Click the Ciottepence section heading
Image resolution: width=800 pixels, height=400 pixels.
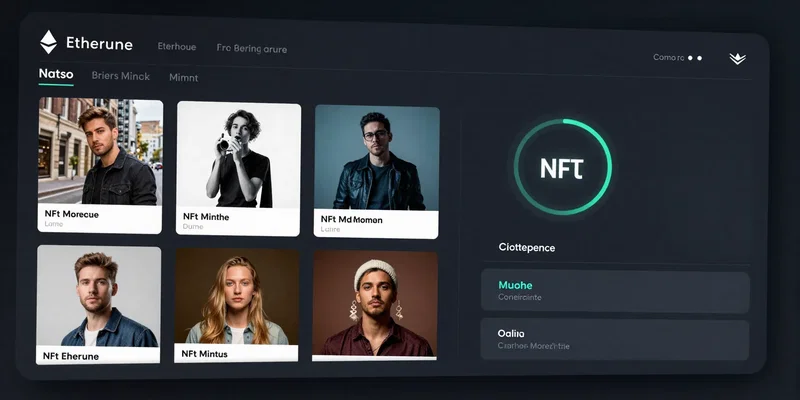click(x=527, y=247)
